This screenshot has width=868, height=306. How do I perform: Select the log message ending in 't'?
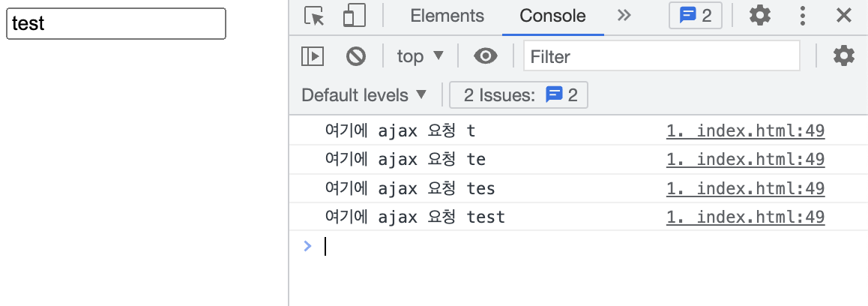pyautogui.click(x=400, y=131)
